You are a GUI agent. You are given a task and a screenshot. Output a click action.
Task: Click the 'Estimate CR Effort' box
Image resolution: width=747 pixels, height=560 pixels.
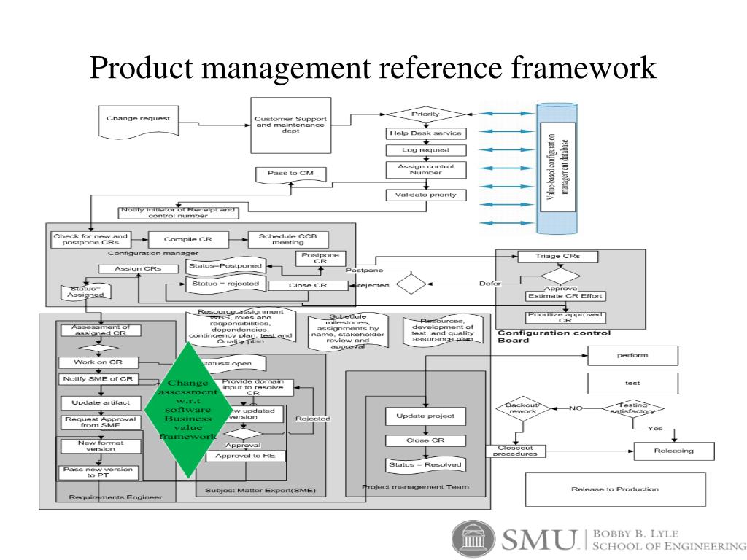[565, 296]
